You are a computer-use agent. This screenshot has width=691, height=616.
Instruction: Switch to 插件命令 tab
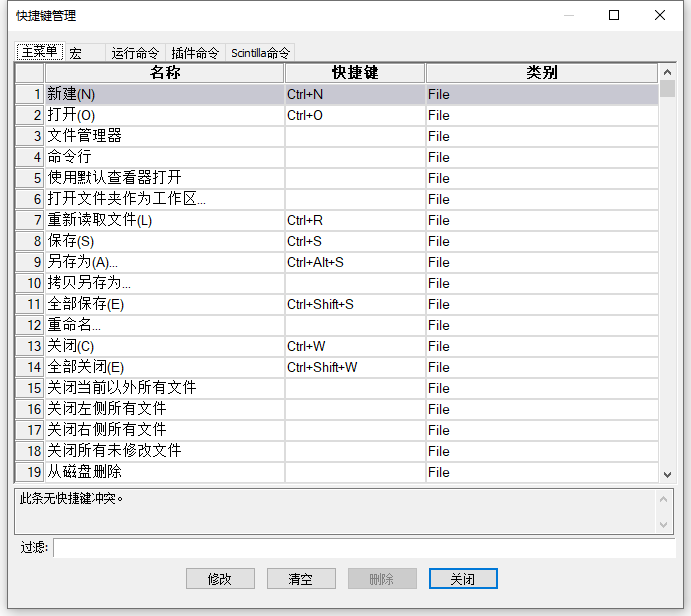(195, 53)
